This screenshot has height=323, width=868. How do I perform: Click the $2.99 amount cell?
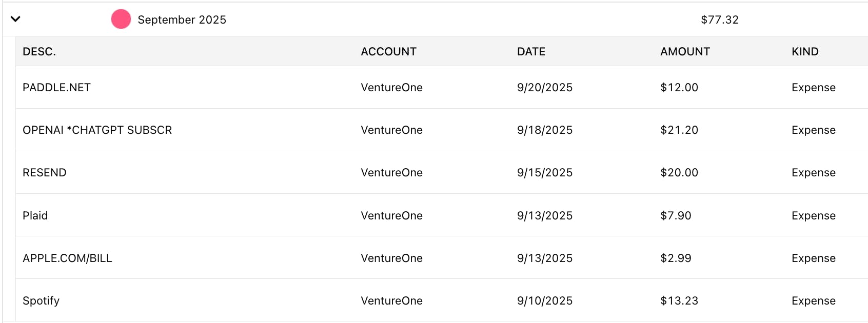tap(676, 258)
